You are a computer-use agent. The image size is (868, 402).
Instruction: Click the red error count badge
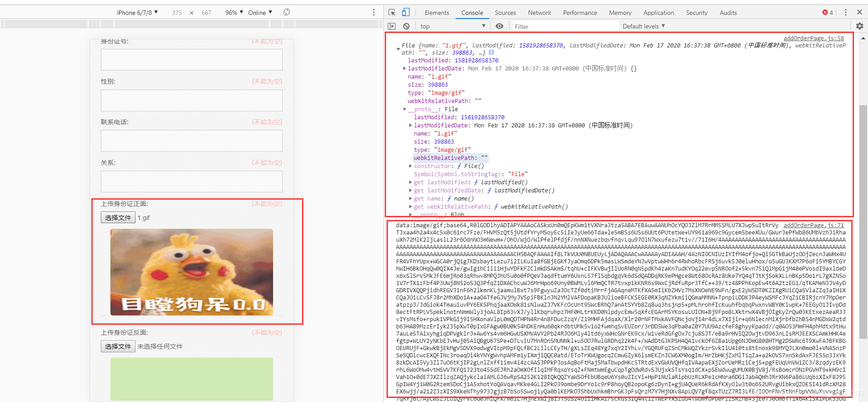point(828,13)
